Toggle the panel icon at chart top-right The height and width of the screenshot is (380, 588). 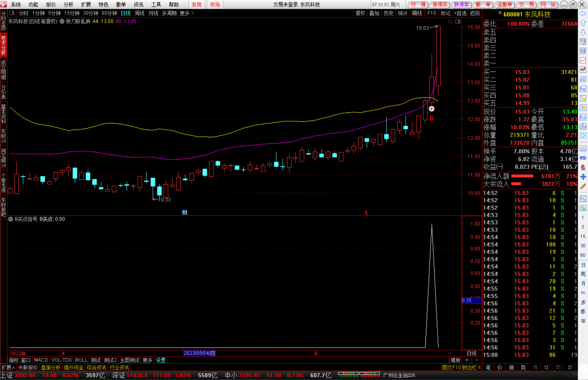coord(458,22)
